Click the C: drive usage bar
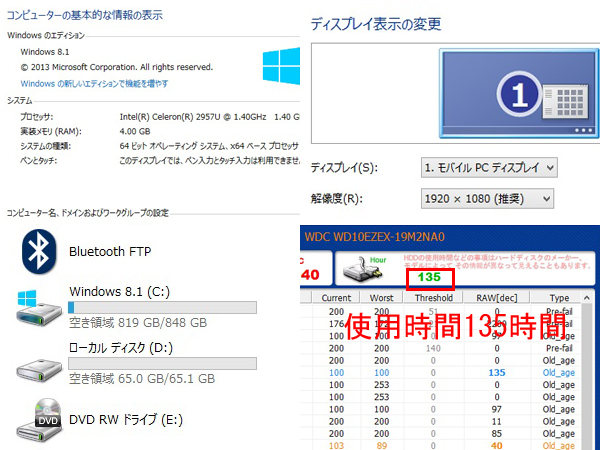 (x=162, y=307)
